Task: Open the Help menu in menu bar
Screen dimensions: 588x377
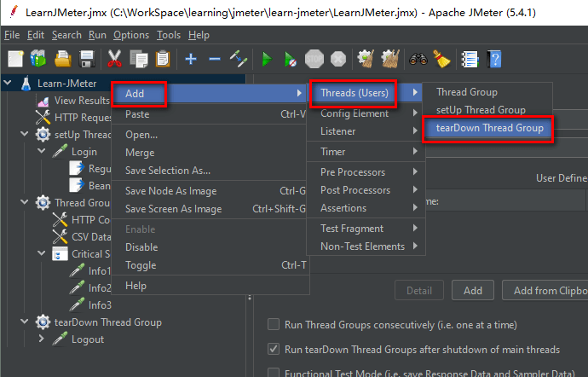Action: click(199, 35)
